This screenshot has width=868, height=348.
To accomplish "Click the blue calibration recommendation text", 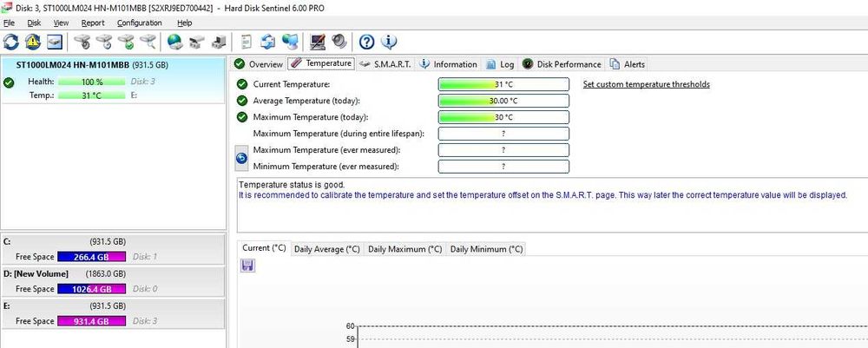I will (x=543, y=194).
